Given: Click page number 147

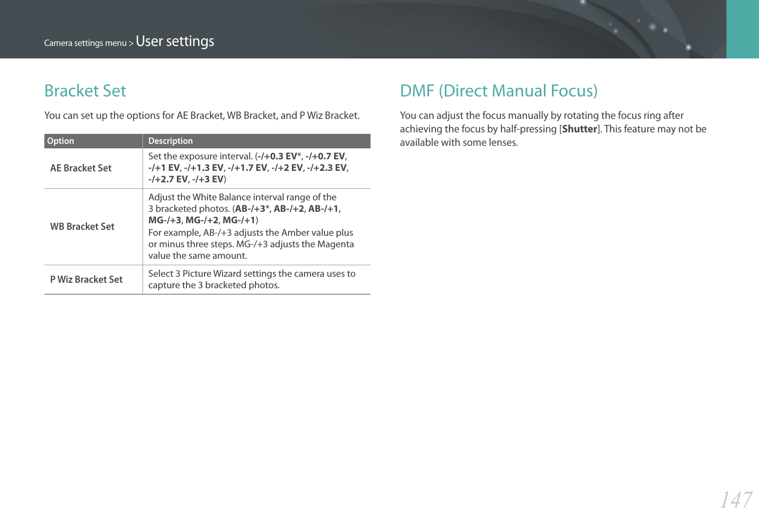Looking at the screenshot, I should (x=735, y=500).
